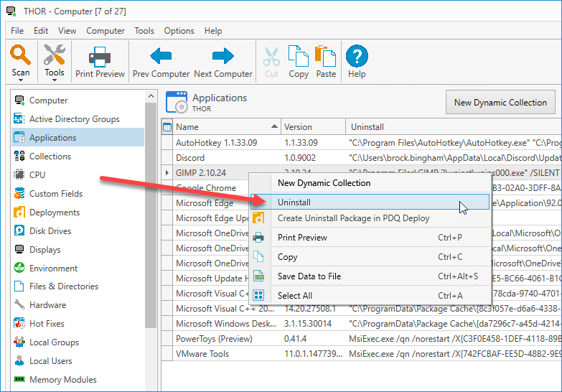Open the Edit menu

[x=41, y=31]
